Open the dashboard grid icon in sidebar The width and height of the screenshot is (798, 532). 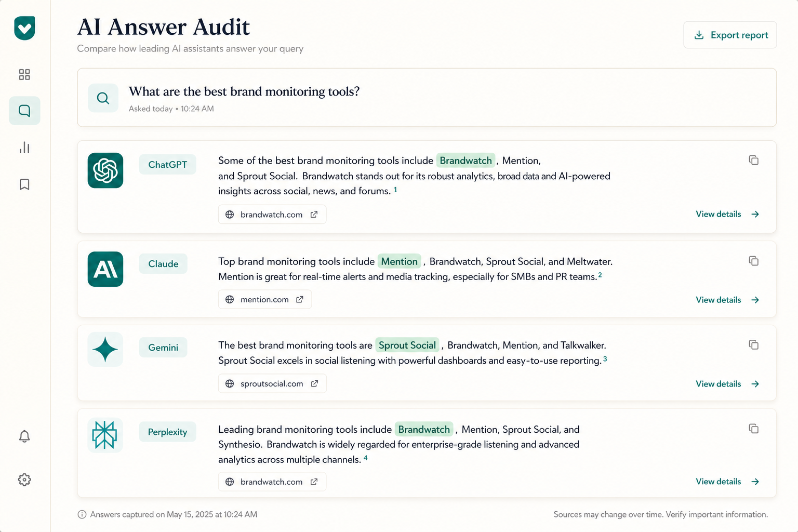24,74
